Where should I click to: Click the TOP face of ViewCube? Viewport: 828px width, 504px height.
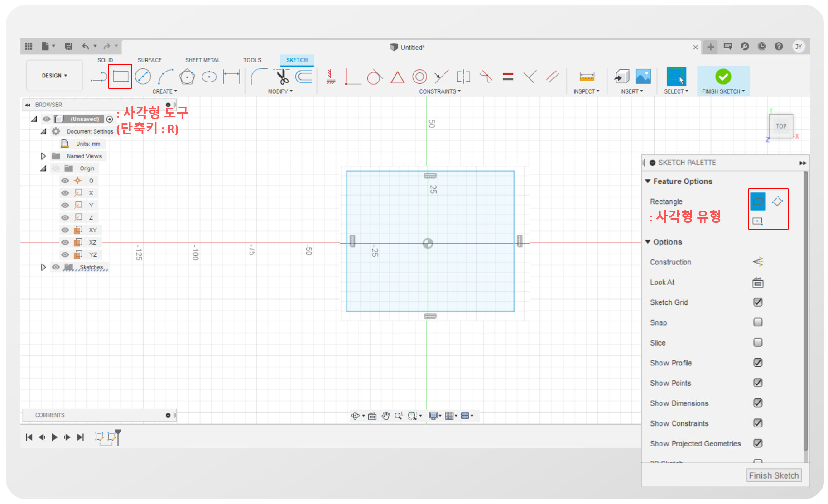[x=781, y=126]
